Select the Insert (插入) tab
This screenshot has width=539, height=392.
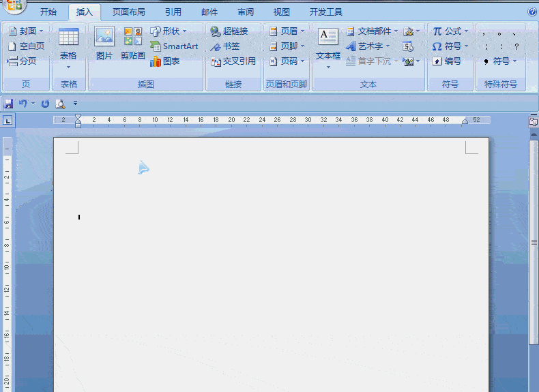[84, 12]
